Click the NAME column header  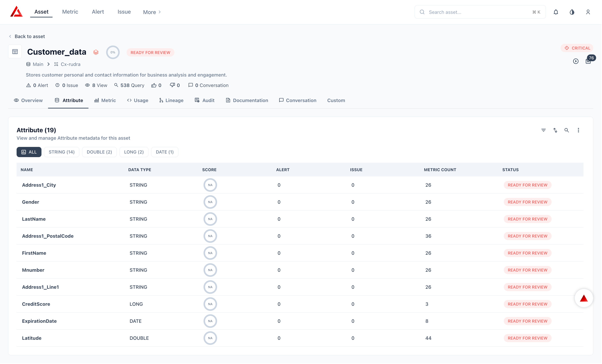click(x=27, y=170)
